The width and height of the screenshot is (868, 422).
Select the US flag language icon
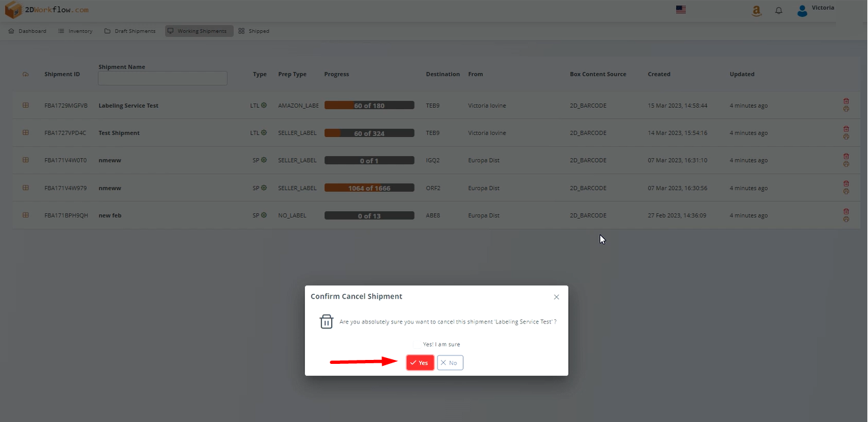pyautogui.click(x=681, y=9)
